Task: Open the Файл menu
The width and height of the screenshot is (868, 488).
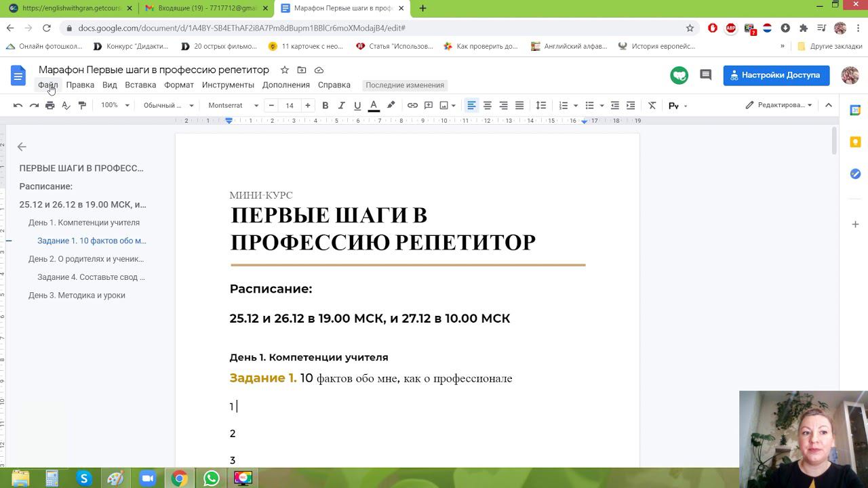Action: tap(47, 85)
